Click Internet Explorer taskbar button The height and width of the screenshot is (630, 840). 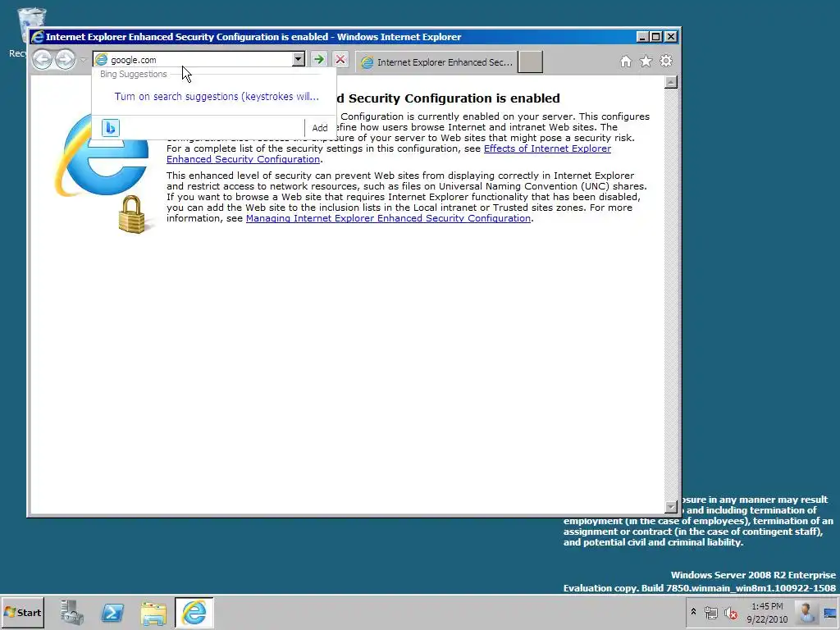[x=194, y=612]
